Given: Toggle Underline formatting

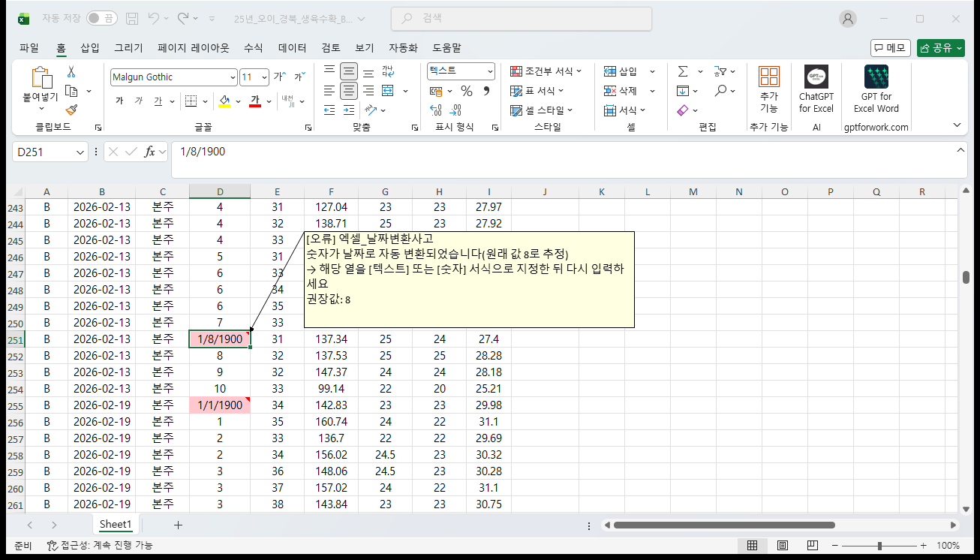Looking at the screenshot, I should pos(158,101).
